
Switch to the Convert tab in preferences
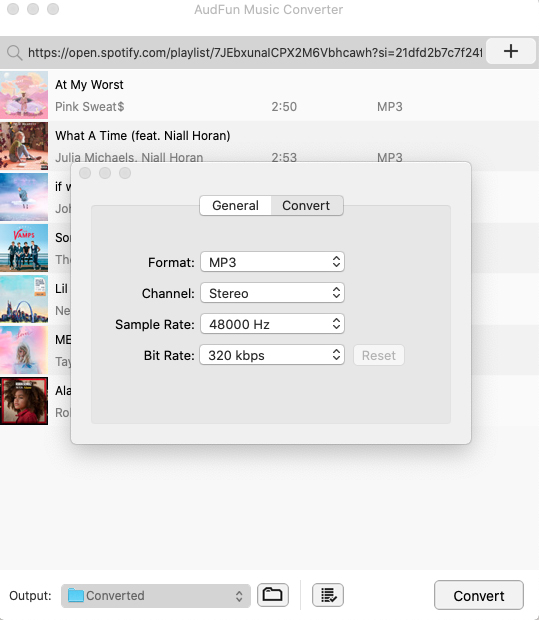[x=306, y=206]
